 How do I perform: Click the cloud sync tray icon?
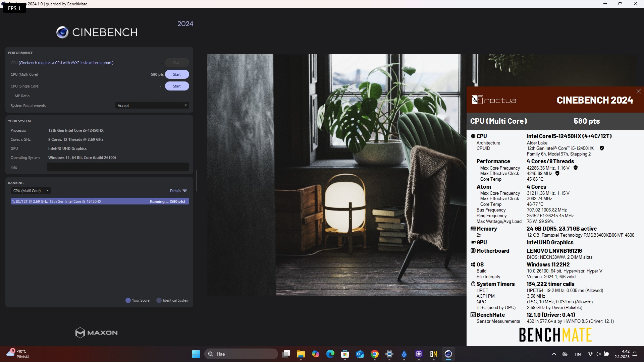(565, 354)
